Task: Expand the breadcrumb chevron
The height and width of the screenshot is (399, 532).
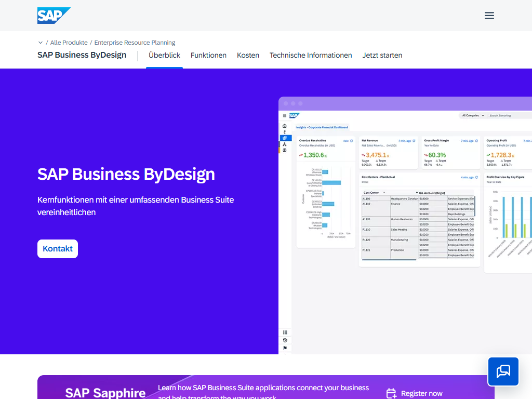Action: tap(41, 43)
